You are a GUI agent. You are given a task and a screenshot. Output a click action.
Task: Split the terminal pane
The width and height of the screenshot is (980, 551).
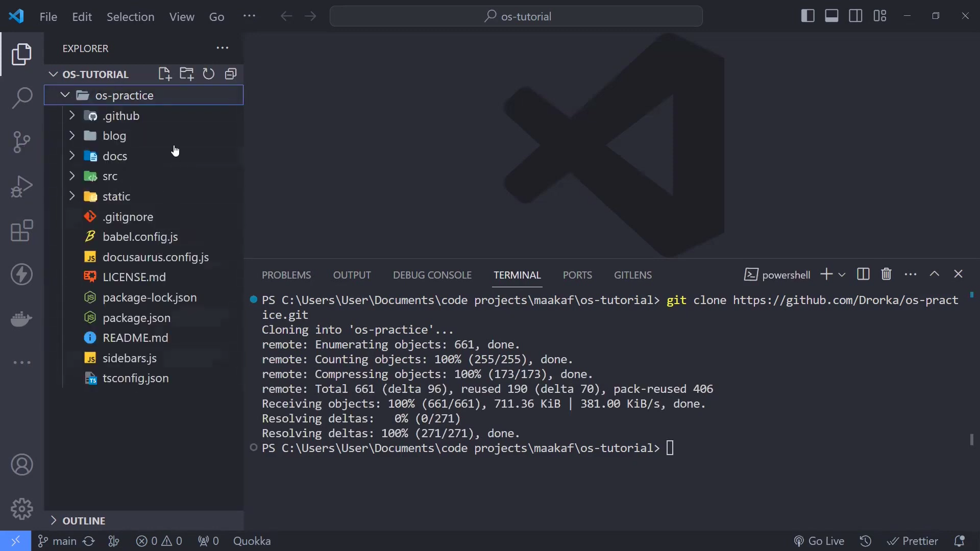click(863, 274)
